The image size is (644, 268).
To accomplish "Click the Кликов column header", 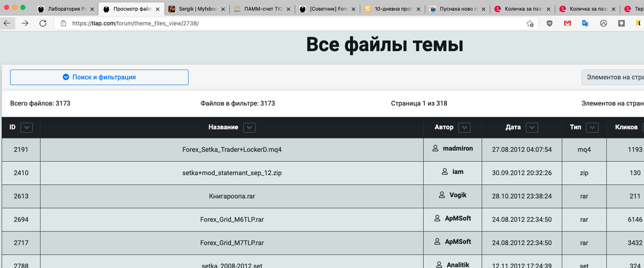I will click(x=626, y=127).
